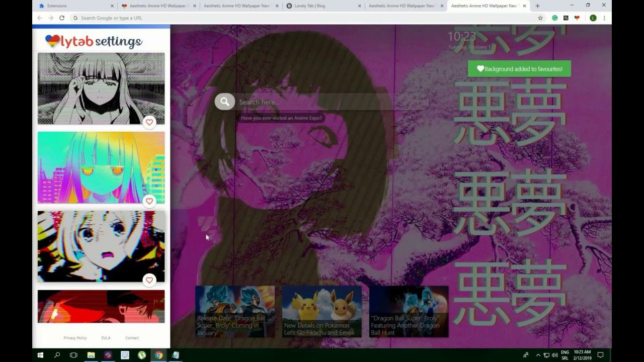Viewport: 644px width, 362px height.
Task: Click the Grammarly extension icon
Action: 554,18
